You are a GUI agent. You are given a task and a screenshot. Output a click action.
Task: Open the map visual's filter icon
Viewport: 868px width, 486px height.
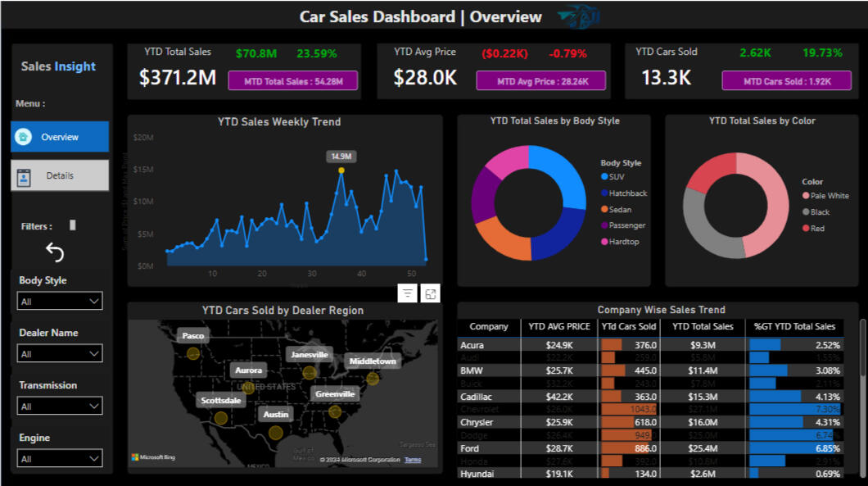[408, 293]
